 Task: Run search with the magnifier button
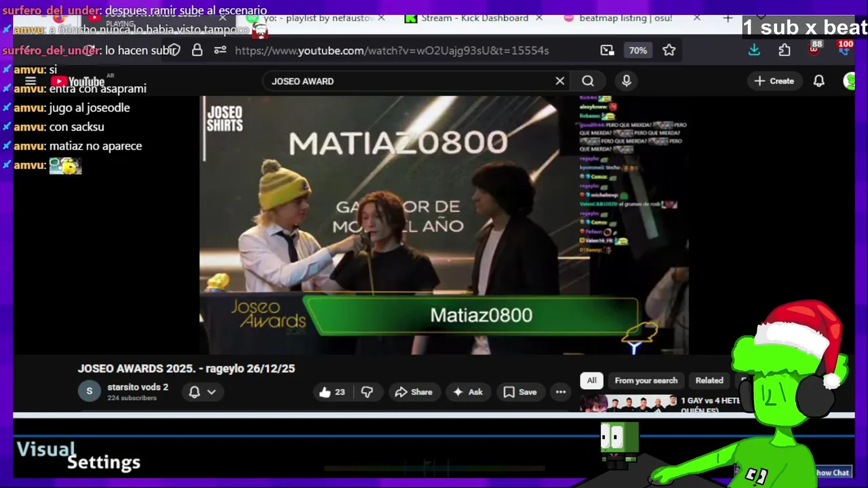point(588,81)
